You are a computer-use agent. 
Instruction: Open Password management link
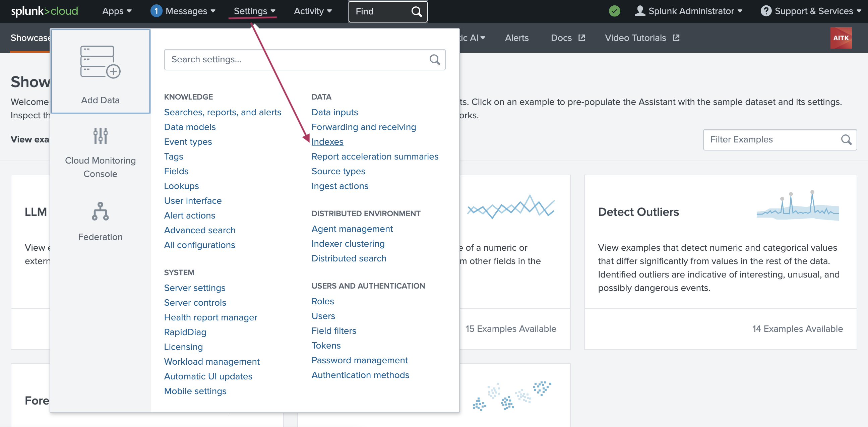tap(360, 360)
